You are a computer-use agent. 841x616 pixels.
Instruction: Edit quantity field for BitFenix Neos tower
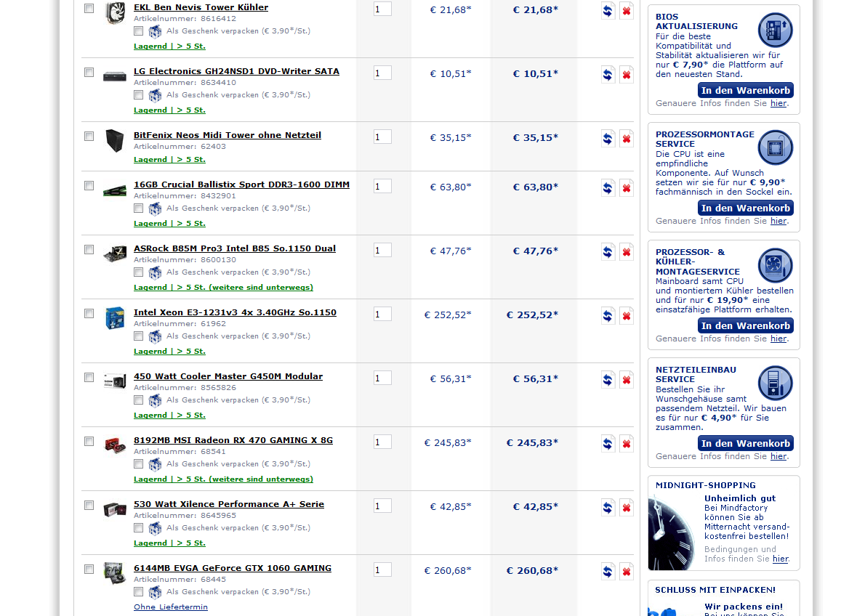point(382,137)
